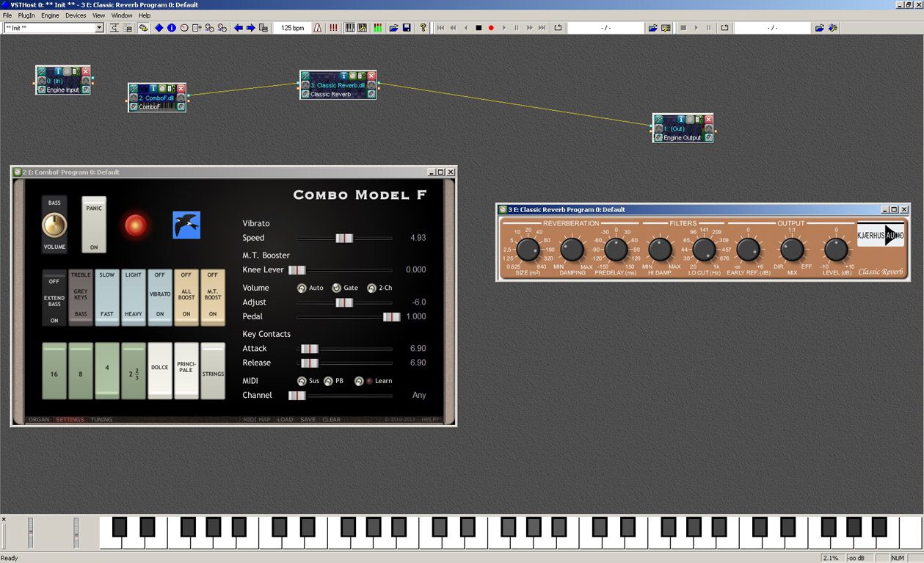Click the SAVE button in ComboF

[x=308, y=420]
